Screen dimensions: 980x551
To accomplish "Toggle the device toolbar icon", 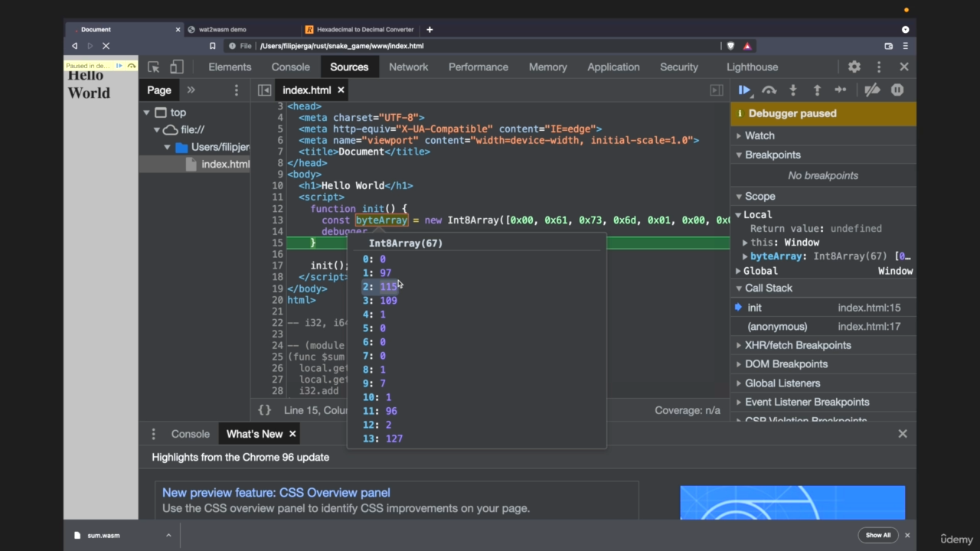I will (177, 67).
